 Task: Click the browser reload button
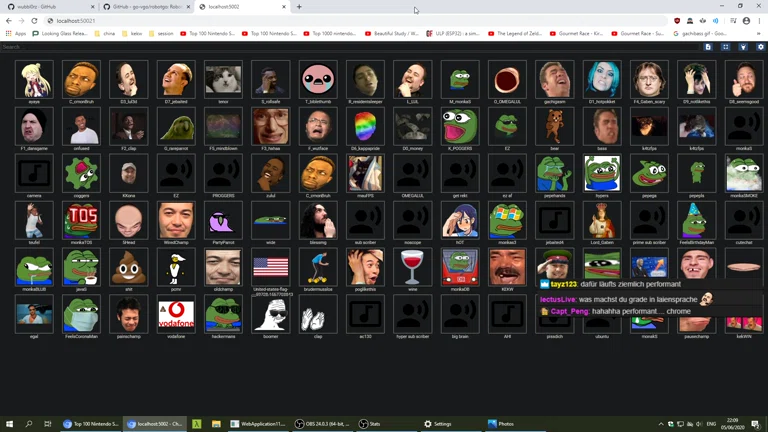(34, 21)
